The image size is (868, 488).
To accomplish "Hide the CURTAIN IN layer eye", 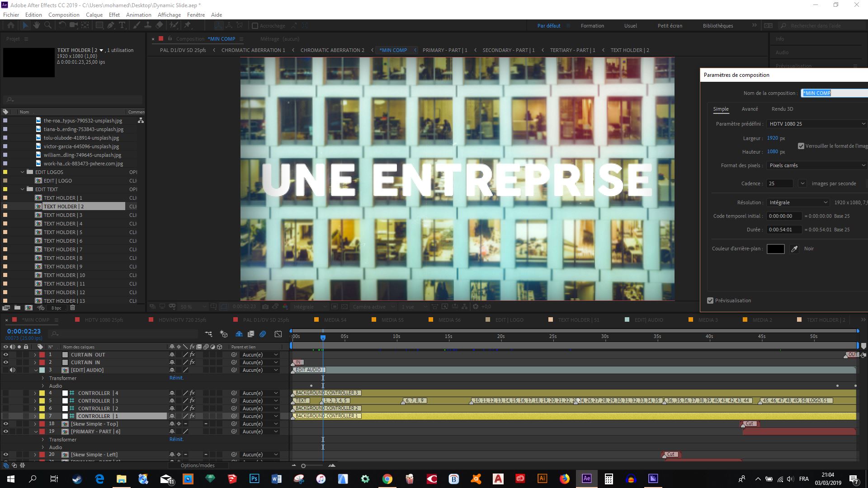I will pos(6,362).
